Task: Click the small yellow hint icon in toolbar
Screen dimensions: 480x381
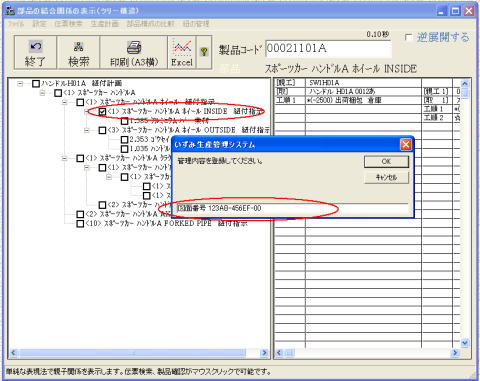Action: pyautogui.click(x=204, y=52)
